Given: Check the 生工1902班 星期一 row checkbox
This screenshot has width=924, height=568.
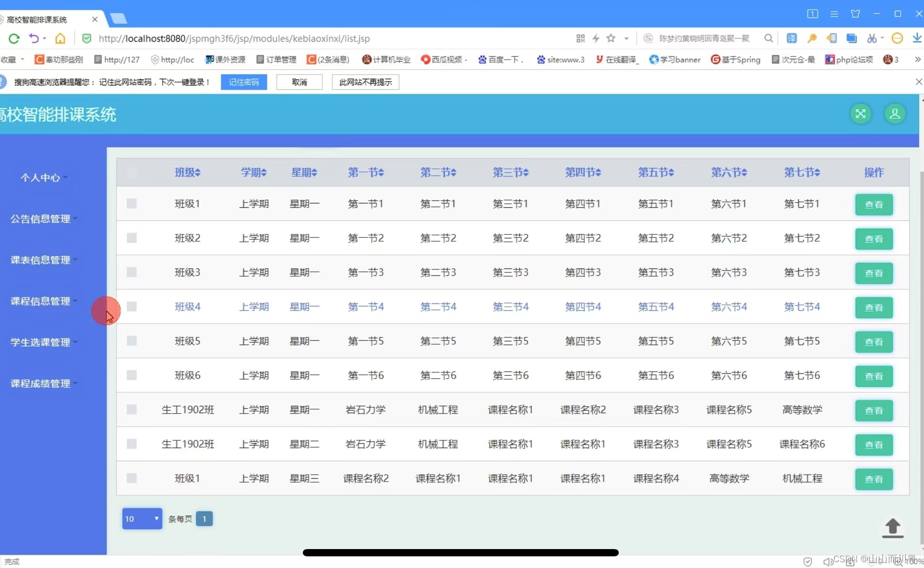Looking at the screenshot, I should point(132,410).
